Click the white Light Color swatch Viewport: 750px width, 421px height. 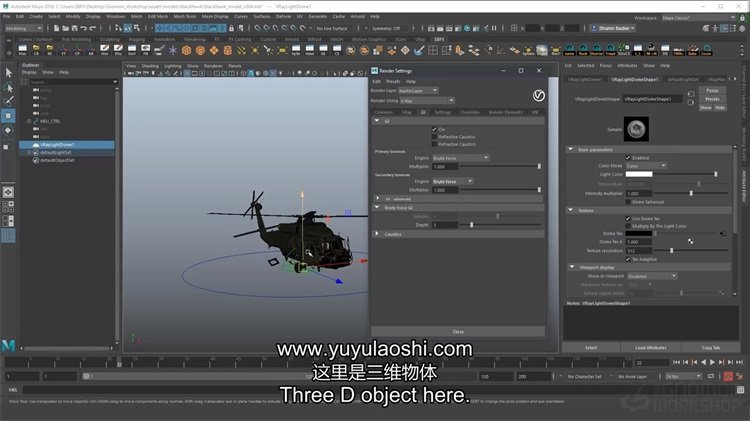coord(639,174)
